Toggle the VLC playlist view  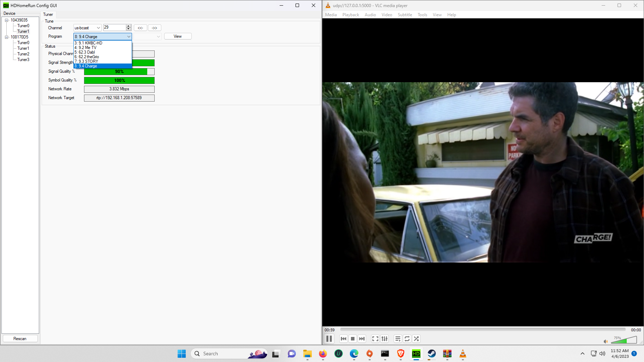click(x=398, y=339)
